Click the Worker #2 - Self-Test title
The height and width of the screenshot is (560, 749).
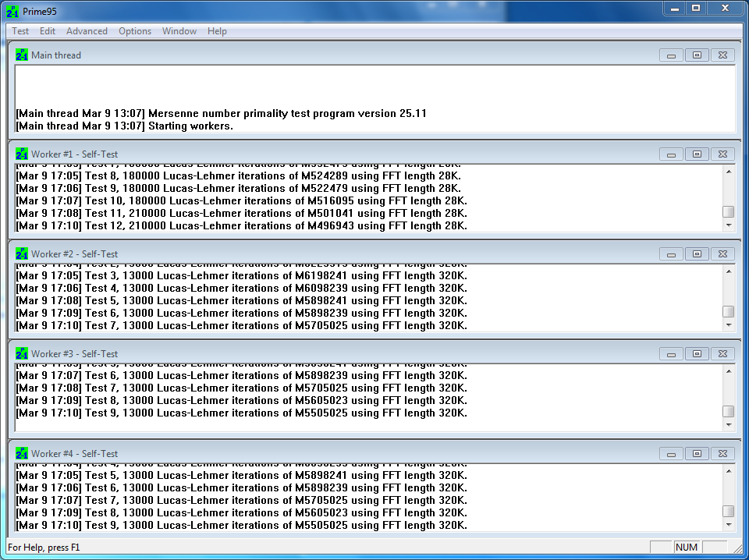coord(75,254)
